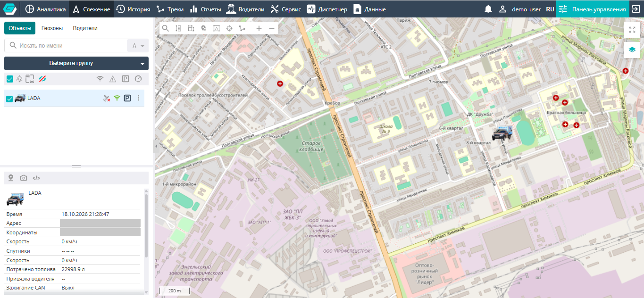Click the camera icon in details panel
The width and height of the screenshot is (644, 298).
coord(24,178)
